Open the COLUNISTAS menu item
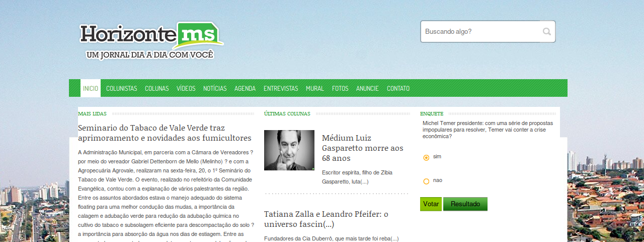644x242 pixels. coord(121,88)
